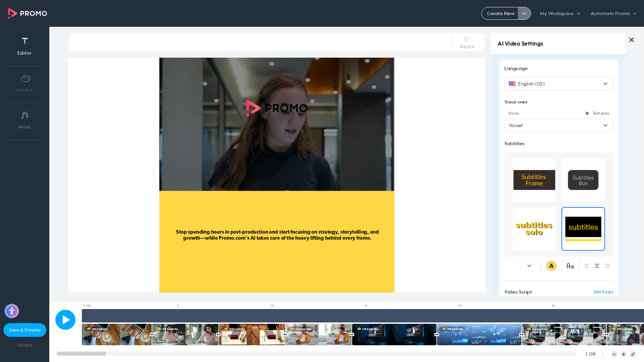Click the video preview image of woman
Image resolution: width=644 pixels, height=362 pixels.
pos(277,124)
